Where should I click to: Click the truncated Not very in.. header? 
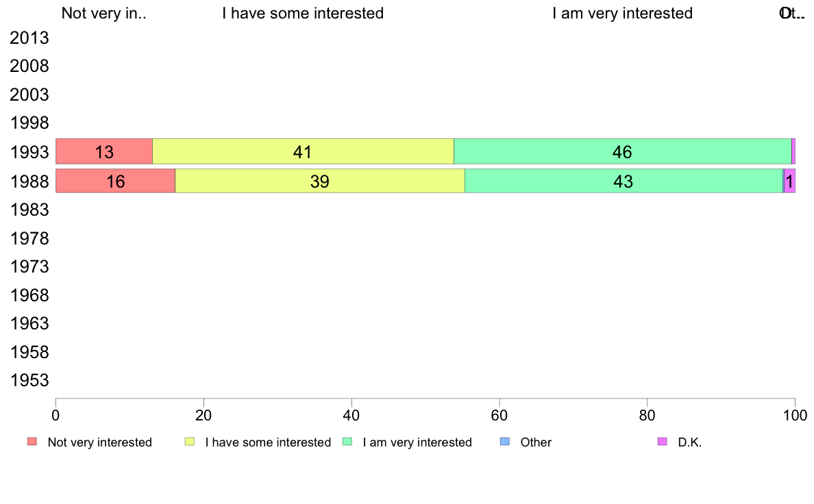point(104,14)
